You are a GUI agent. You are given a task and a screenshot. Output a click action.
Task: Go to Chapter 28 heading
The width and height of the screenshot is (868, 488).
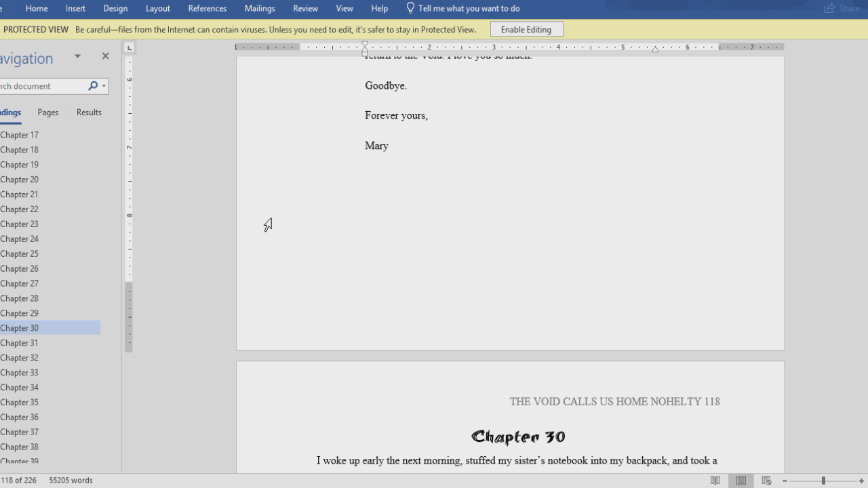[19, 298]
